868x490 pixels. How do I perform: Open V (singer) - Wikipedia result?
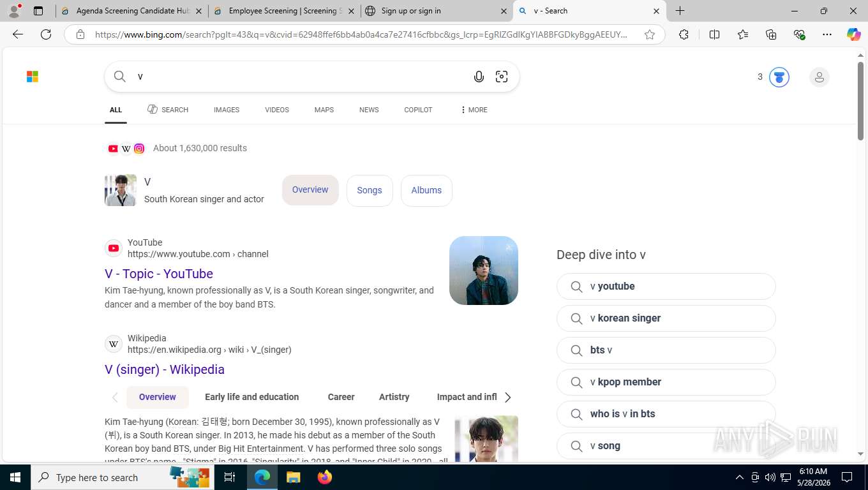165,369
